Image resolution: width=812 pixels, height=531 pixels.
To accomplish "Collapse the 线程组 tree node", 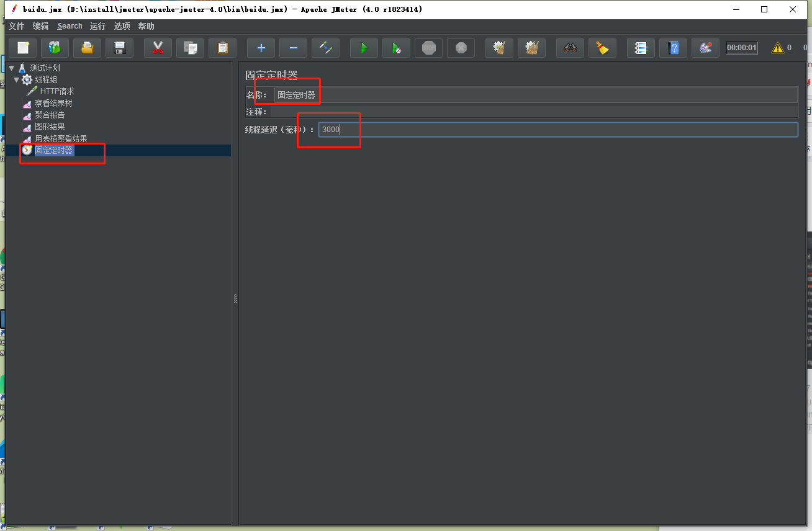I will (17, 79).
